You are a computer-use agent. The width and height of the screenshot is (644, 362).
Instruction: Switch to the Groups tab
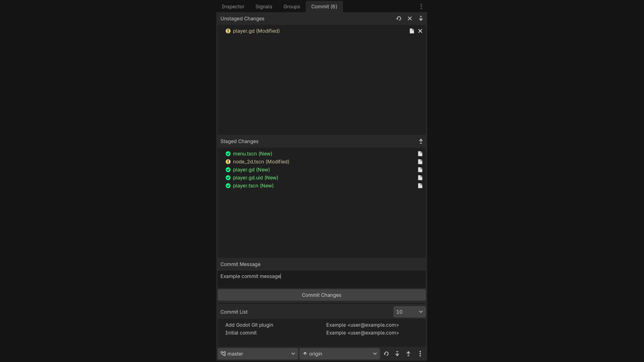click(291, 6)
